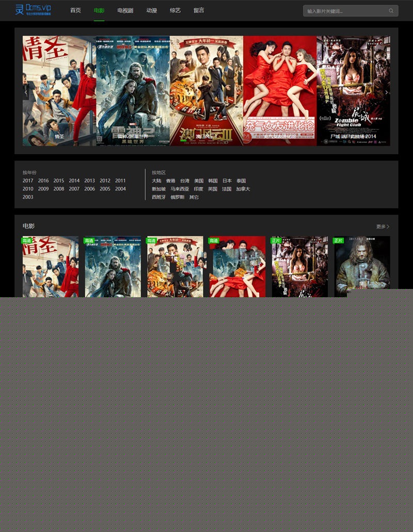
Task: Select the 电影 nav tab
Action: tap(99, 10)
